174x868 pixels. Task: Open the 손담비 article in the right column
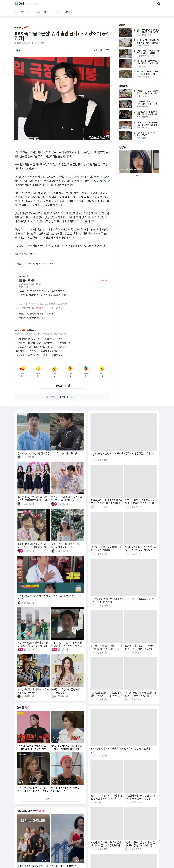pos(124,437)
